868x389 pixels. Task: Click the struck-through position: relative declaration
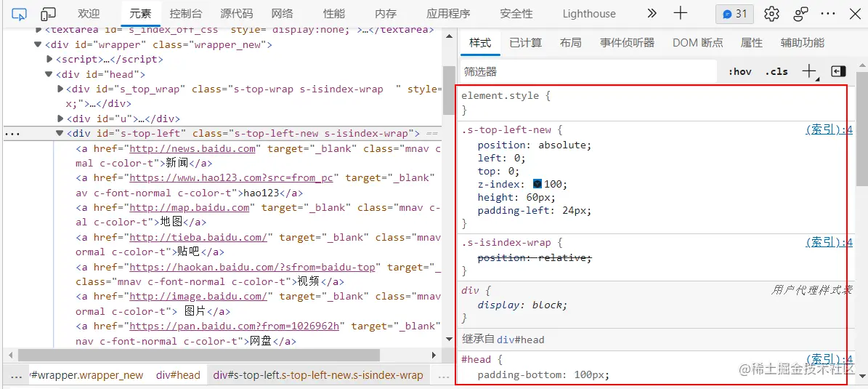tap(535, 257)
